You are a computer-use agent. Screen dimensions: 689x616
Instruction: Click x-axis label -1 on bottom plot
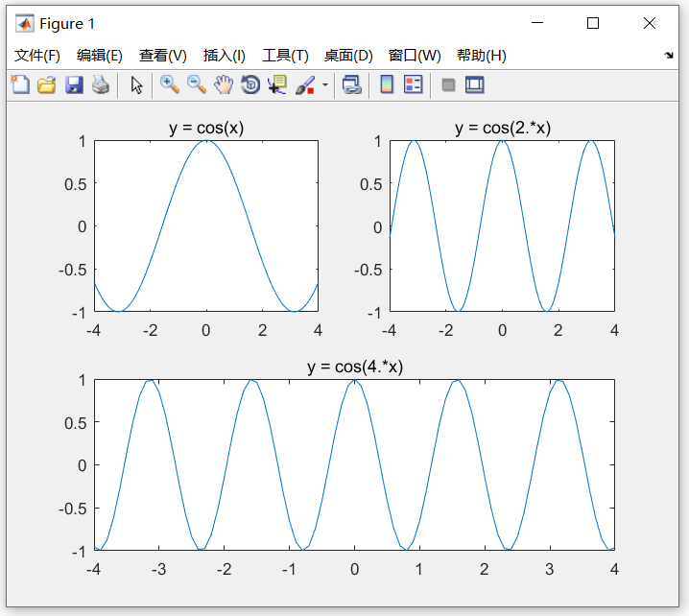289,569
